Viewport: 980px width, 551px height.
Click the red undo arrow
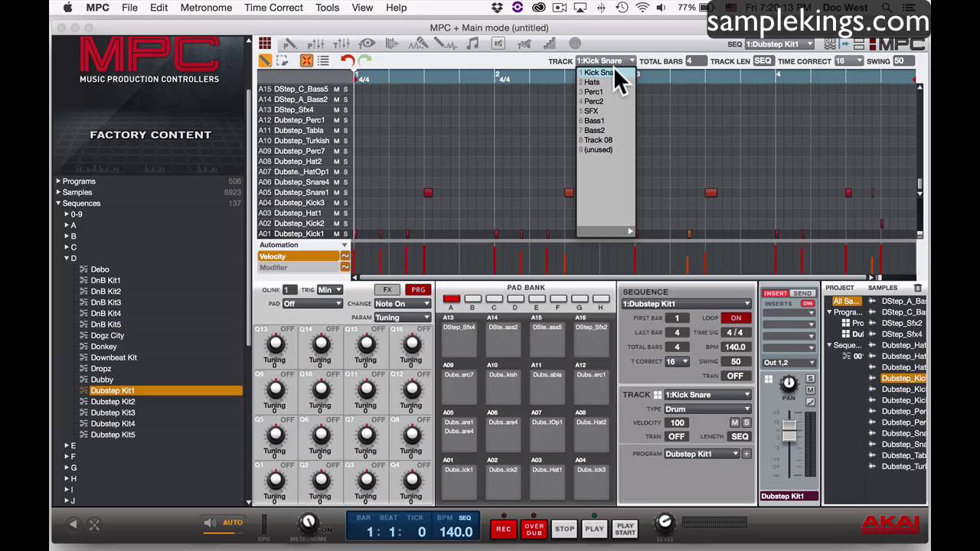tap(348, 61)
